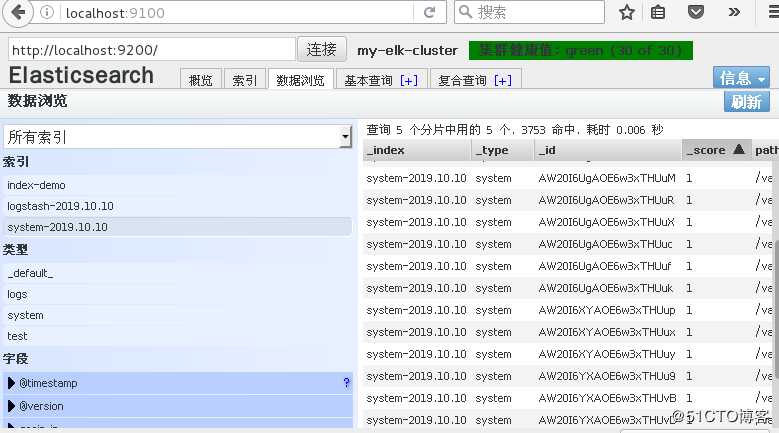Open row with id AW20I6YXAOE6w3xTHUu9
This screenshot has height=433, width=779.
tap(570, 376)
